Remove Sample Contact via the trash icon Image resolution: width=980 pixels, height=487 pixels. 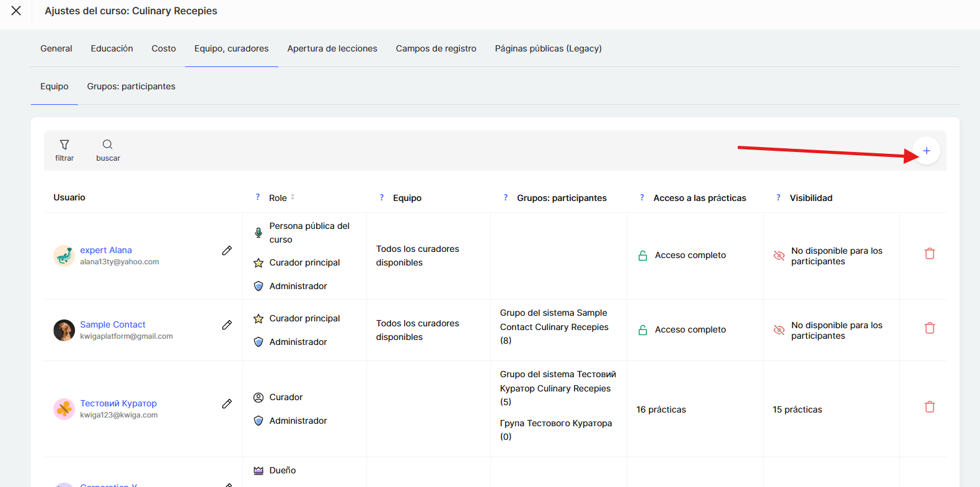pyautogui.click(x=929, y=328)
